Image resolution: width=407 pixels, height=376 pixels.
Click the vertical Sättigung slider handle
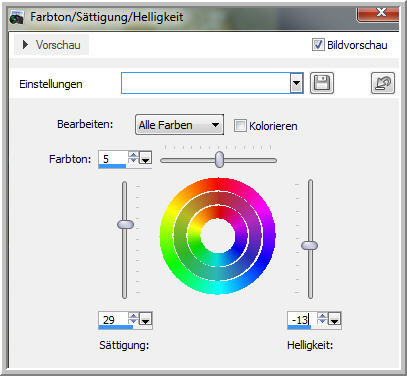pos(125,224)
